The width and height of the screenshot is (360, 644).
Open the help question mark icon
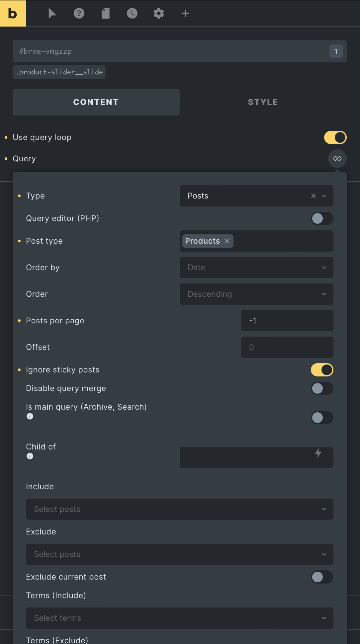[x=79, y=13]
